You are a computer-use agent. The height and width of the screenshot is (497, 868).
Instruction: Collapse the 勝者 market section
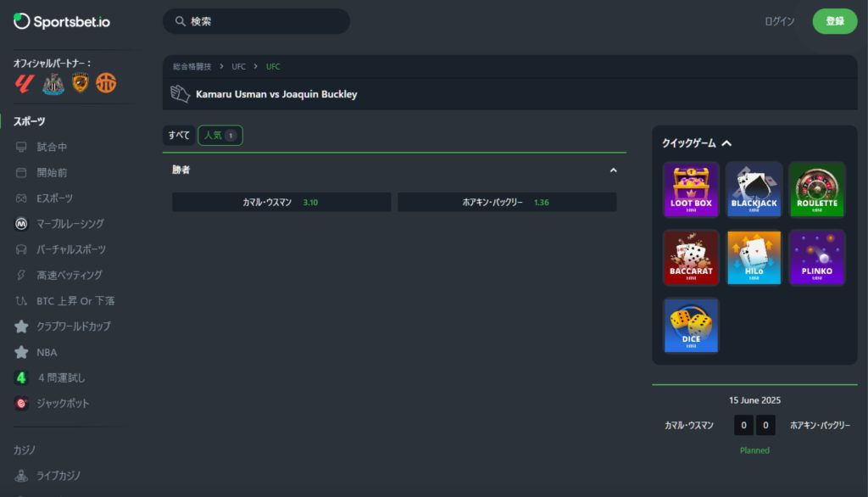click(614, 170)
